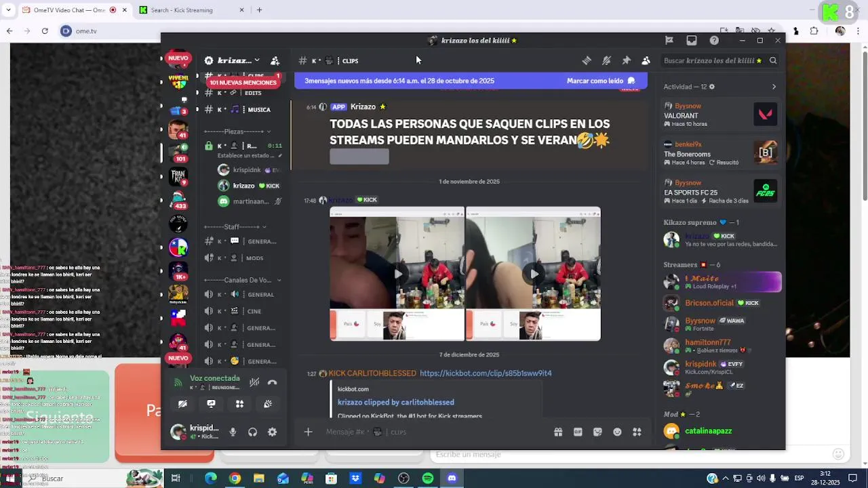Image resolution: width=868 pixels, height=488 pixels.
Task: Collapse the Staff channel category
Action: pos(235,227)
